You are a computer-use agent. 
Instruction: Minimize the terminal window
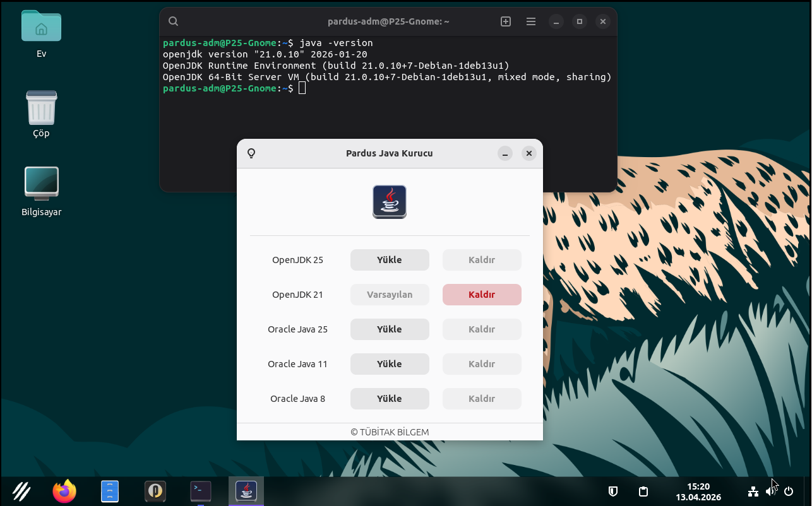pos(556,21)
